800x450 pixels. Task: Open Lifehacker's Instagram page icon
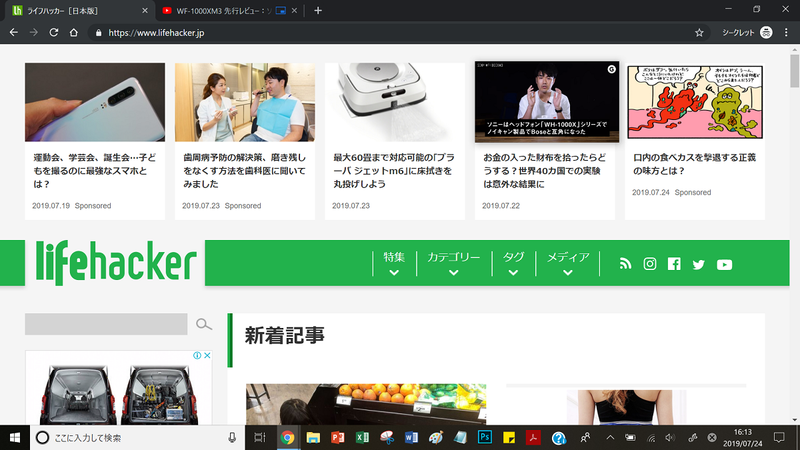650,264
